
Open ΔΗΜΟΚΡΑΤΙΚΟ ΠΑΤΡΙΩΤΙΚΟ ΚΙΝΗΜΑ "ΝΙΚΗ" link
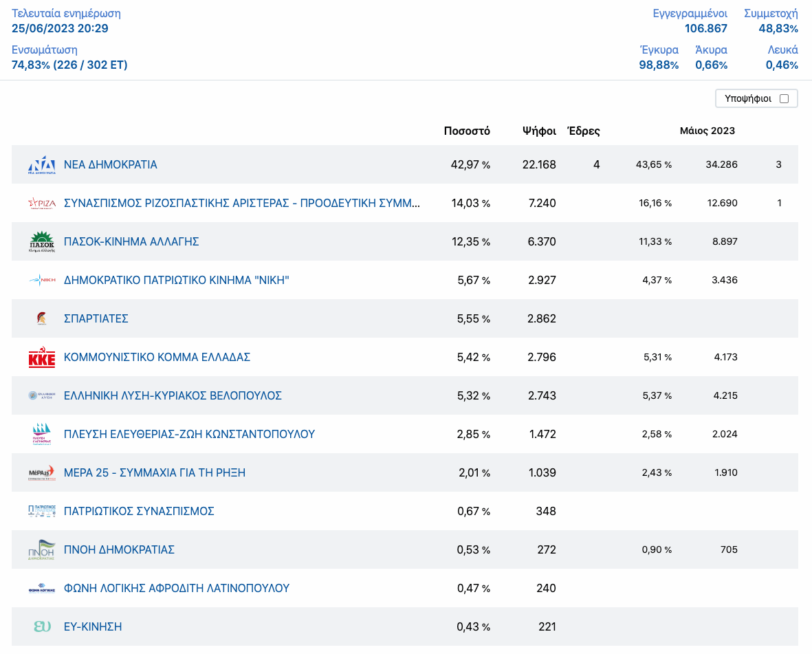[177, 280]
